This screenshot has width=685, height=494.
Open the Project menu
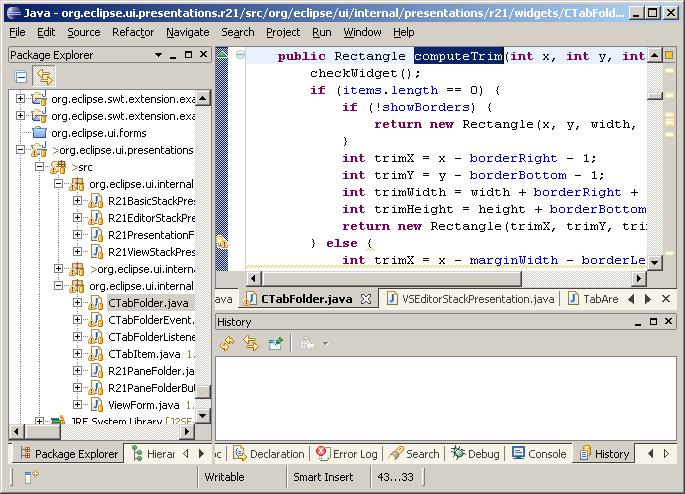[x=283, y=32]
